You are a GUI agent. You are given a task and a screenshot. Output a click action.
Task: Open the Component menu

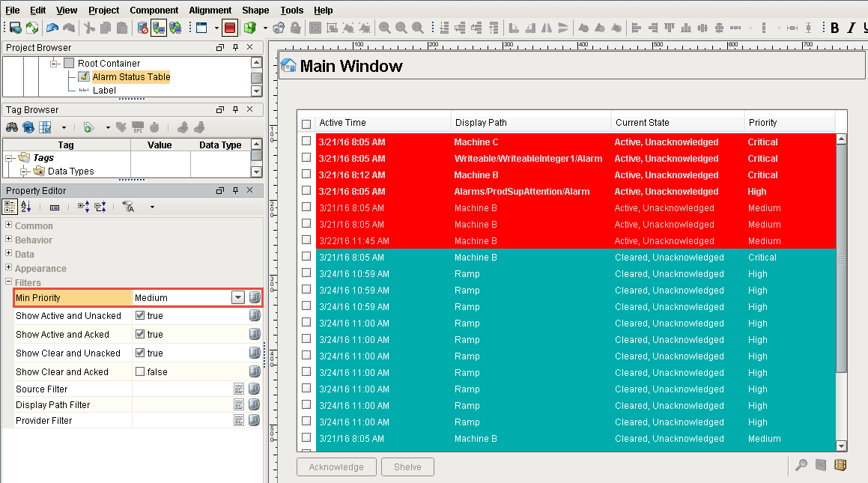point(154,10)
